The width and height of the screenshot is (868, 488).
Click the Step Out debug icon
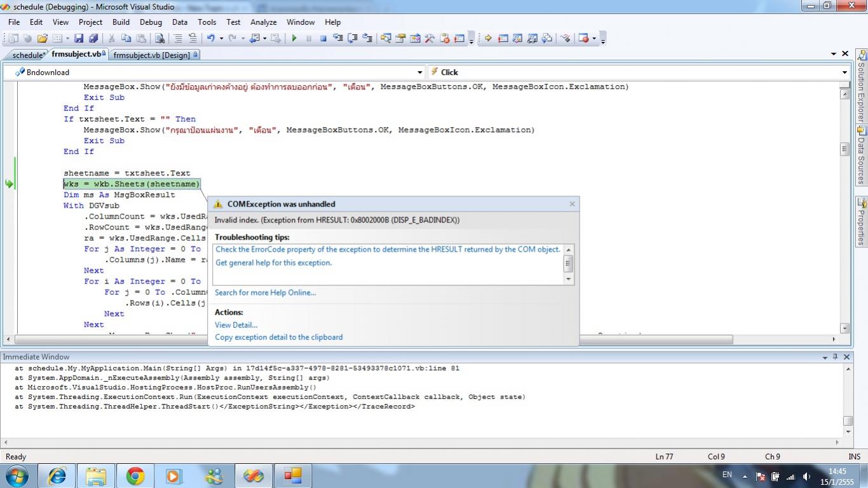[x=367, y=38]
